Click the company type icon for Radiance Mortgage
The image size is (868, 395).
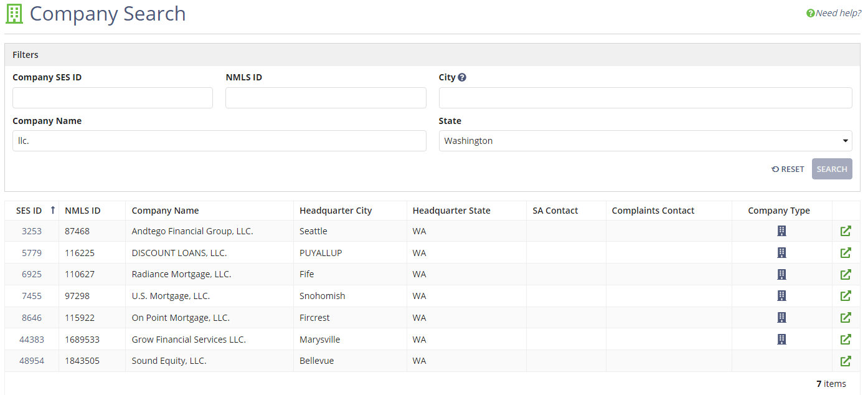click(x=781, y=274)
